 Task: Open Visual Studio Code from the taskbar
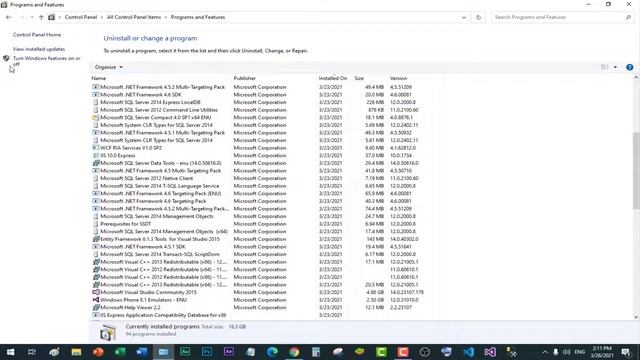pos(469,352)
